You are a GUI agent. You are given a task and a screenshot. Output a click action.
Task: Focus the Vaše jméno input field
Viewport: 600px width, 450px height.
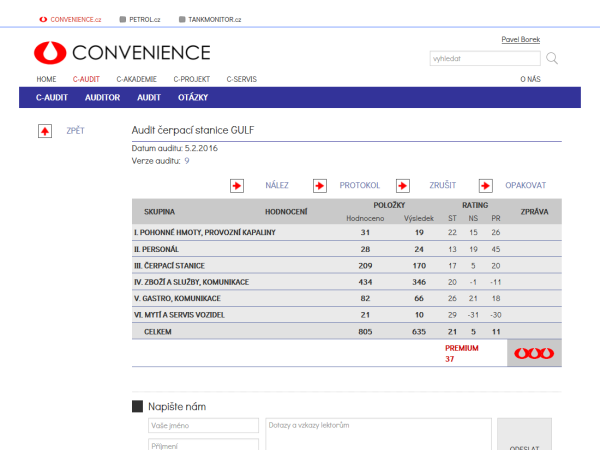click(x=203, y=426)
